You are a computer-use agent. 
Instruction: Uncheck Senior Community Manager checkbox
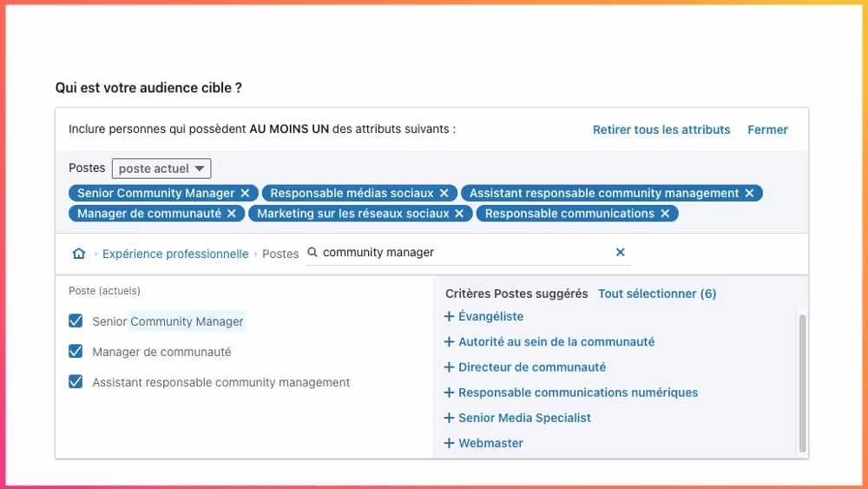(76, 321)
